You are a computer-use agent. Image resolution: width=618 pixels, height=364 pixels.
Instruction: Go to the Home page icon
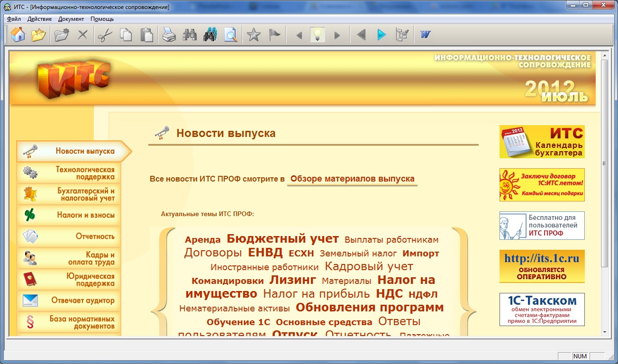tap(18, 35)
